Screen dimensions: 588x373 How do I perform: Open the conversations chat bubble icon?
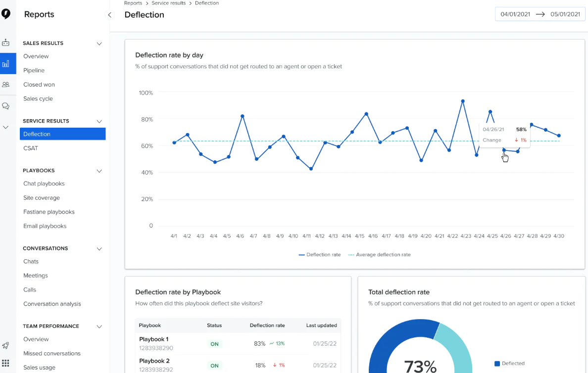coord(5,106)
